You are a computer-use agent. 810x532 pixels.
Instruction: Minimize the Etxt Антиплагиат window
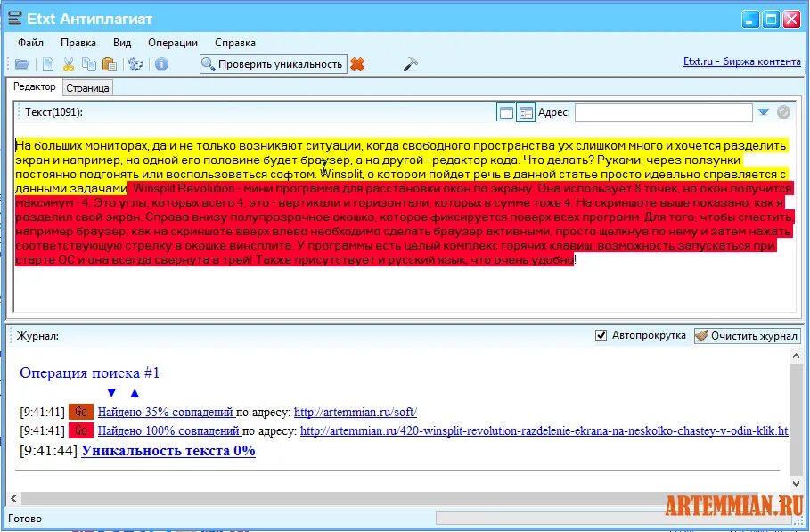[750, 20]
